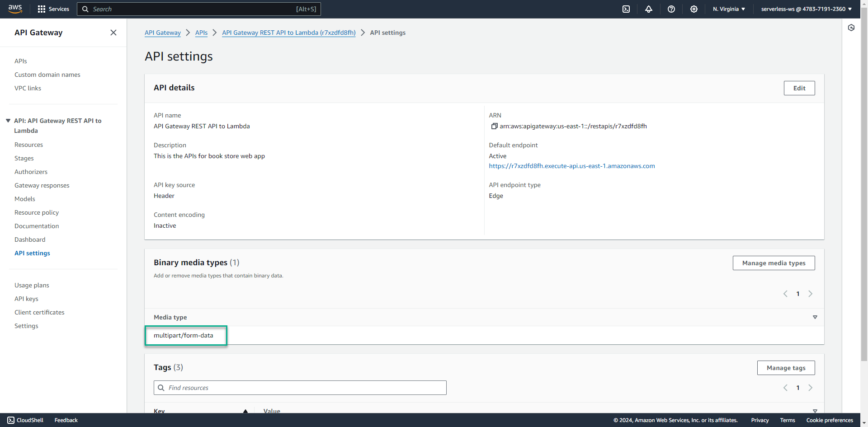Click the multipart/form-data media type row
The width and height of the screenshot is (868, 427).
pyautogui.click(x=484, y=335)
